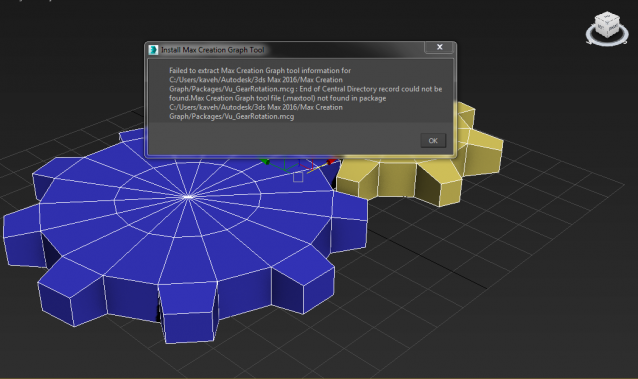Click the 3ds Max icon in dialog title bar
This screenshot has width=638, height=379.
(x=153, y=50)
